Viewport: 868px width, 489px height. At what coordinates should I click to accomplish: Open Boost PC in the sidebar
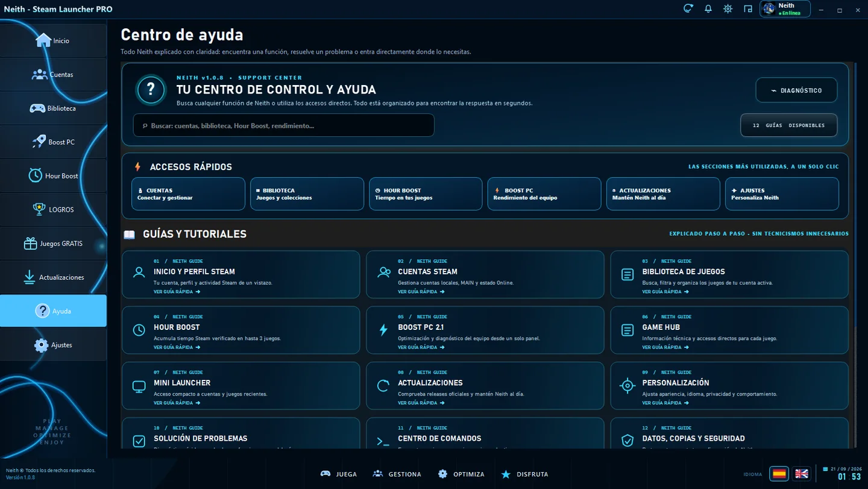point(54,142)
